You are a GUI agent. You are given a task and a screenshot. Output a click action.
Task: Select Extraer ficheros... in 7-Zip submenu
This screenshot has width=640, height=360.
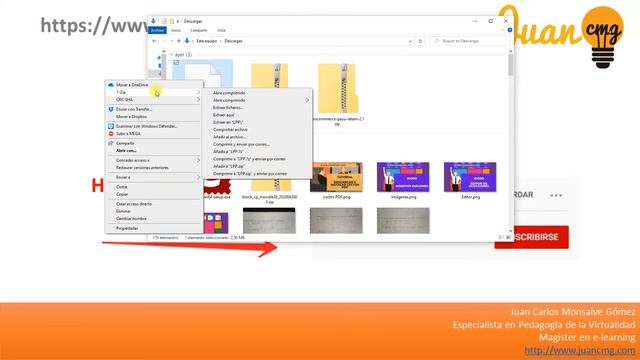coord(228,108)
